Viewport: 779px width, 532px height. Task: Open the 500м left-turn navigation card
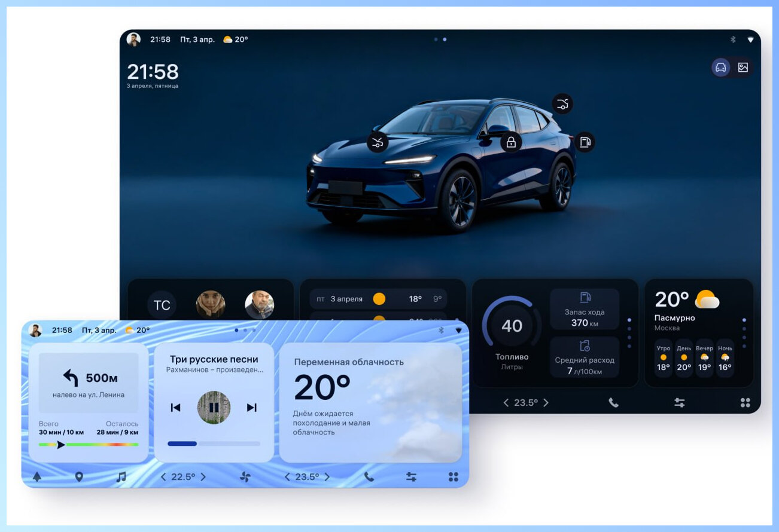(89, 383)
